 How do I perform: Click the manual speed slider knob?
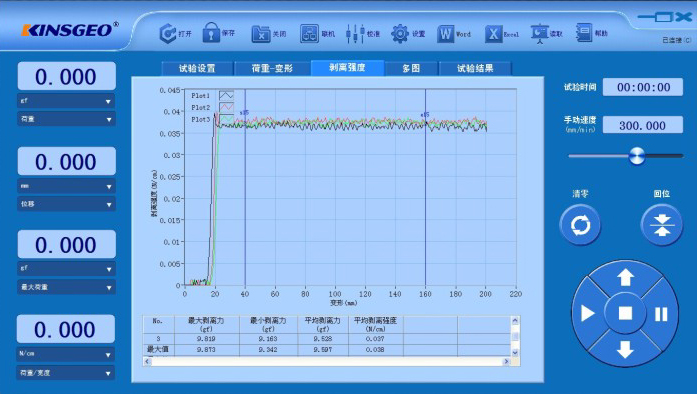click(x=637, y=156)
